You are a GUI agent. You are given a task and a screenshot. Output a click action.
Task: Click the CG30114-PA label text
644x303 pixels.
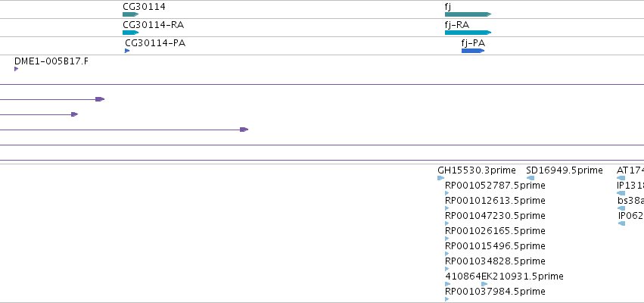coord(155,42)
